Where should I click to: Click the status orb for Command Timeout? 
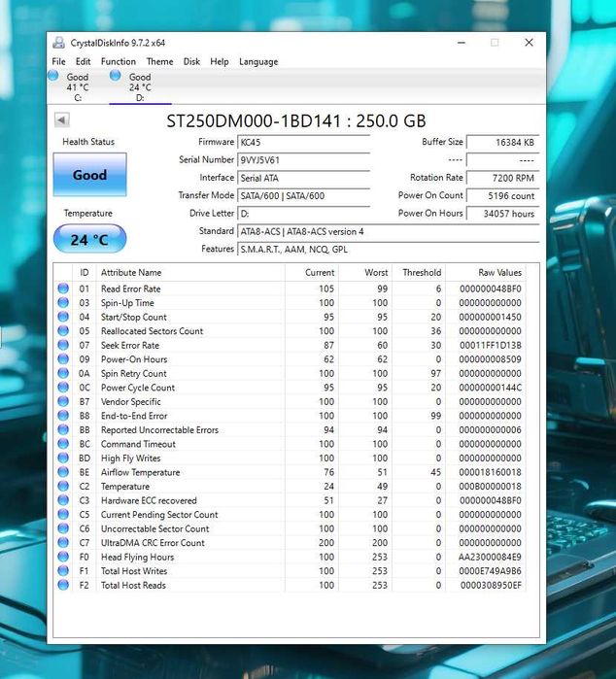click(63, 443)
